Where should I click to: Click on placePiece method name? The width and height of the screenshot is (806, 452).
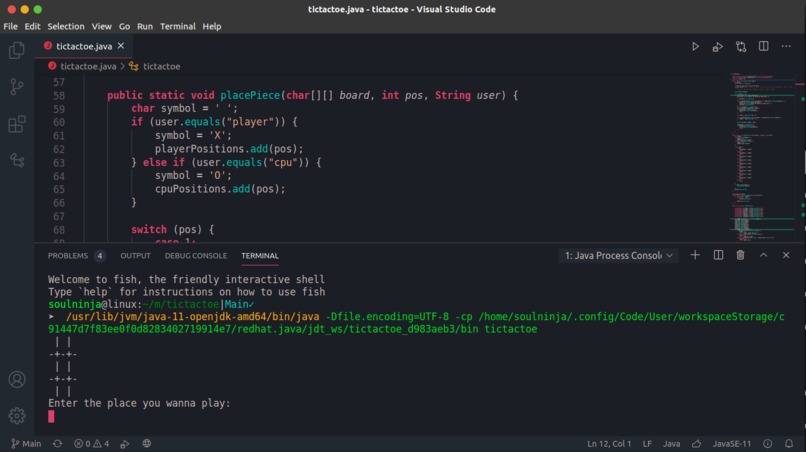coord(250,95)
